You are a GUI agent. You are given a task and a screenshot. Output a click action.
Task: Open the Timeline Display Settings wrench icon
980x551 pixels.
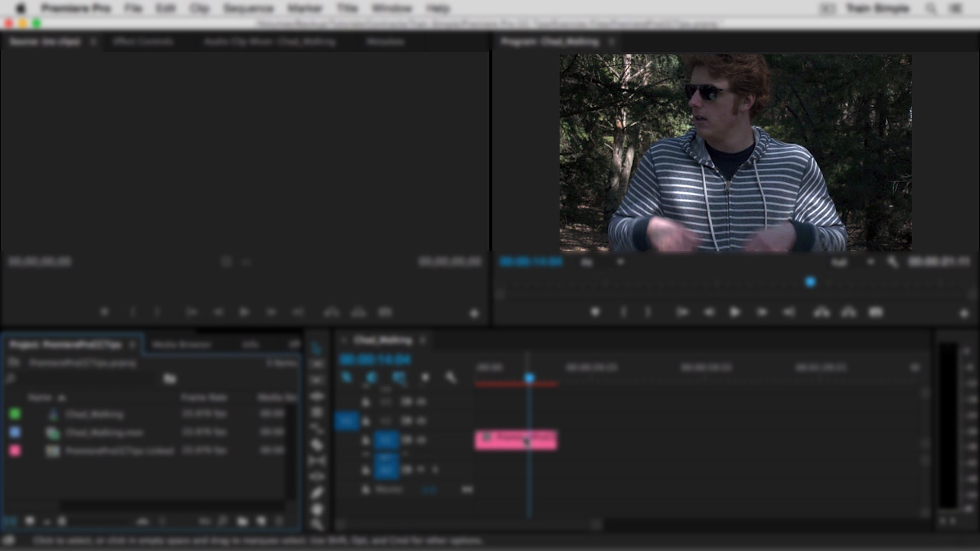click(x=452, y=377)
